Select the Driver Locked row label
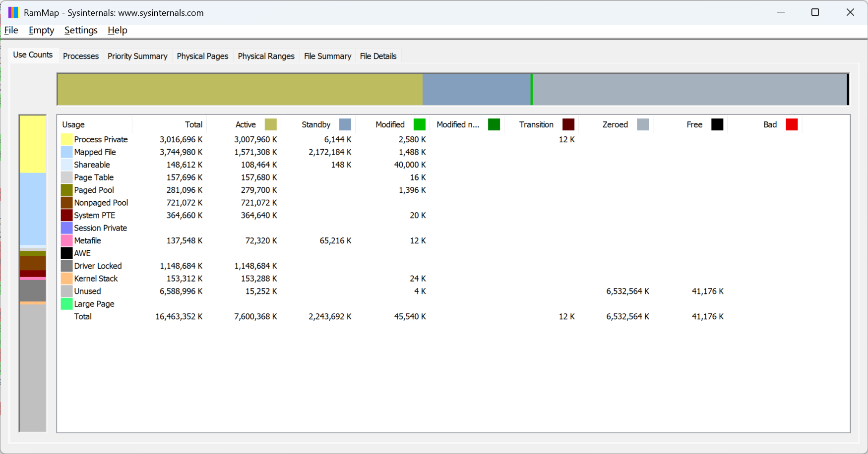 pos(98,266)
